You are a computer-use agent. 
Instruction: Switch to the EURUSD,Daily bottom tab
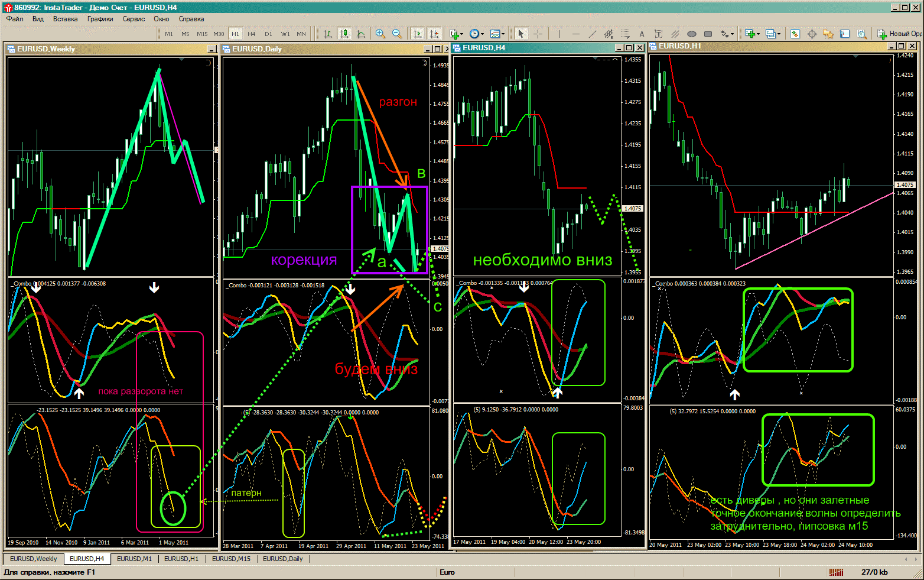coord(282,559)
